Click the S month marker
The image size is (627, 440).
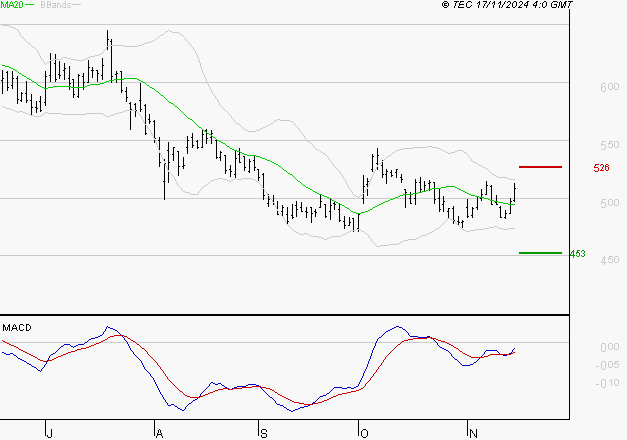tap(264, 434)
